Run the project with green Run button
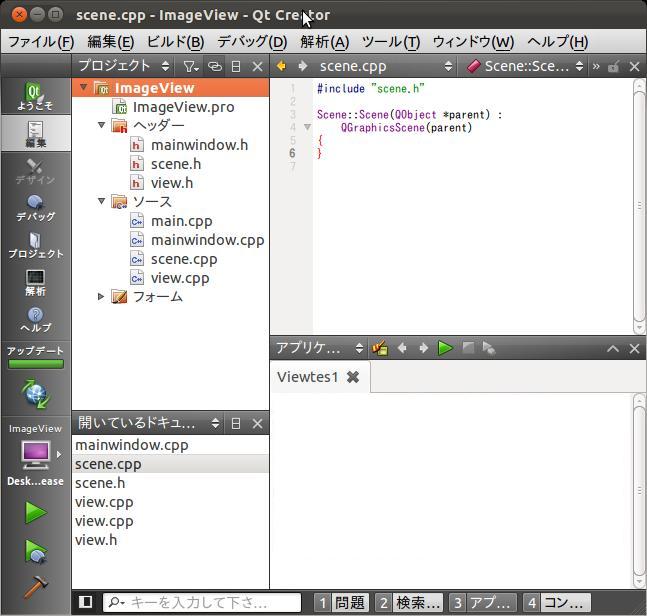The image size is (647, 616). [35, 512]
